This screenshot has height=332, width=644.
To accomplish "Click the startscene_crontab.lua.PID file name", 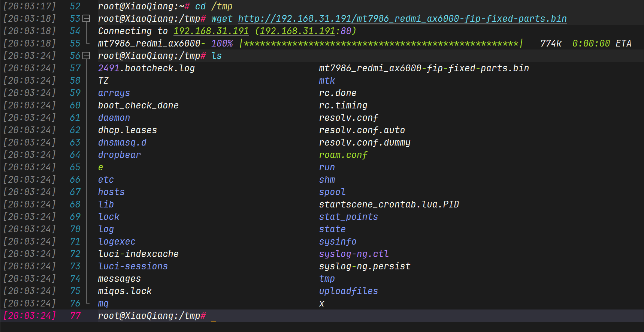I will tap(388, 204).
